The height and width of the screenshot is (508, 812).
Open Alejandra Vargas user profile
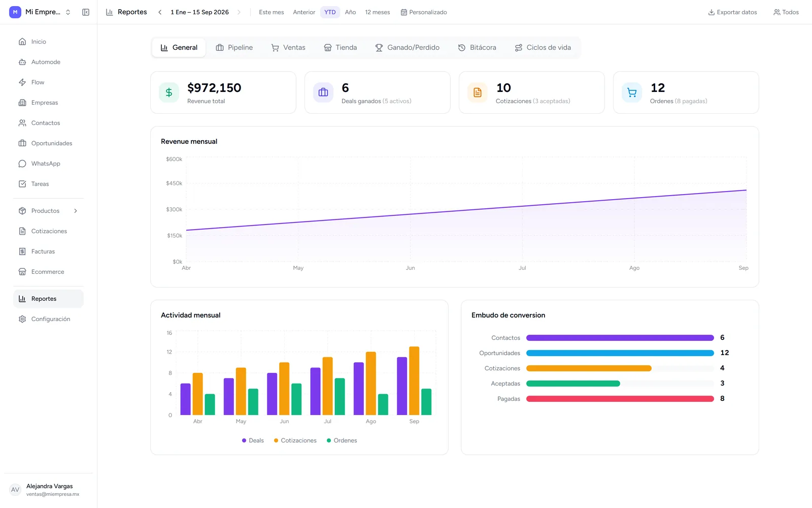coord(49,490)
